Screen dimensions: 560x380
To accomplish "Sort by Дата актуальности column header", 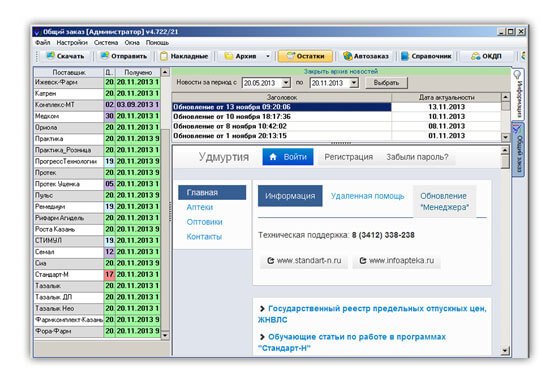I will (446, 97).
